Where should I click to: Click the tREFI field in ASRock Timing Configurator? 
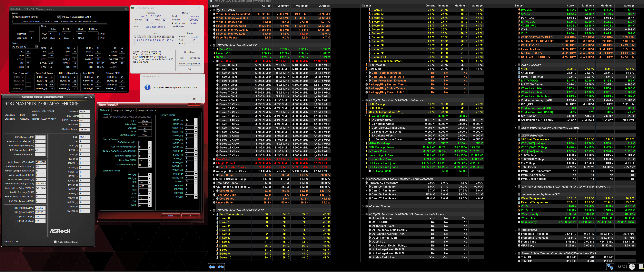(84, 137)
